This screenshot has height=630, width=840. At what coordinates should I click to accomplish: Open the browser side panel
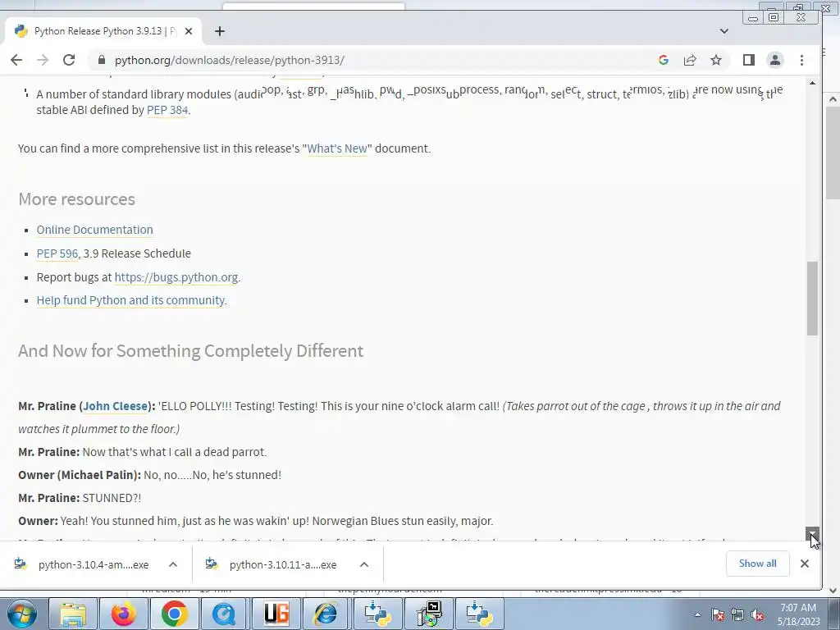(749, 60)
